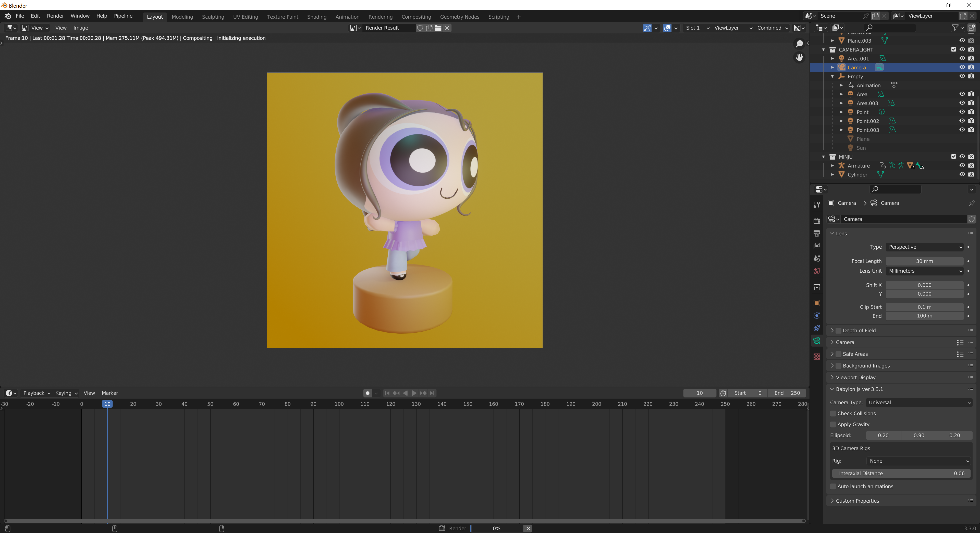Image resolution: width=980 pixels, height=533 pixels.
Task: Click the auto keying record button
Action: pos(367,393)
